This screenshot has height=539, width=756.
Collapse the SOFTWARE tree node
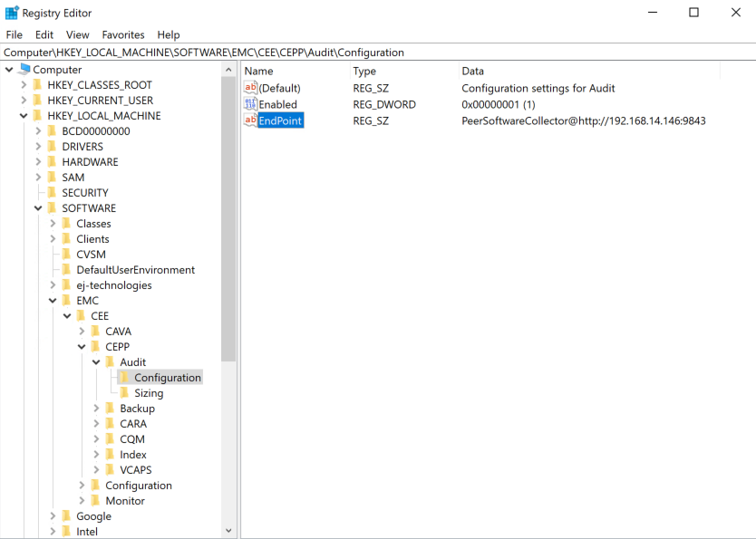[x=38, y=208]
